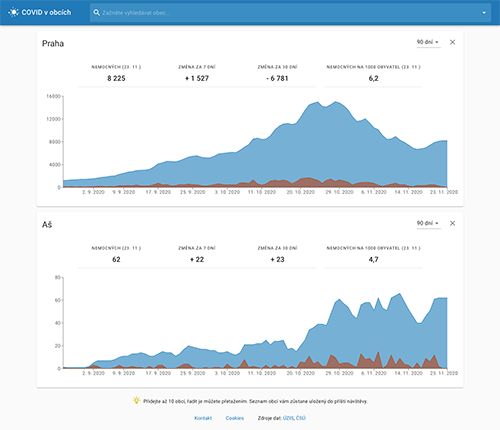500x430 pixels.
Task: Open the ÚZIS data source link
Action: [288, 418]
